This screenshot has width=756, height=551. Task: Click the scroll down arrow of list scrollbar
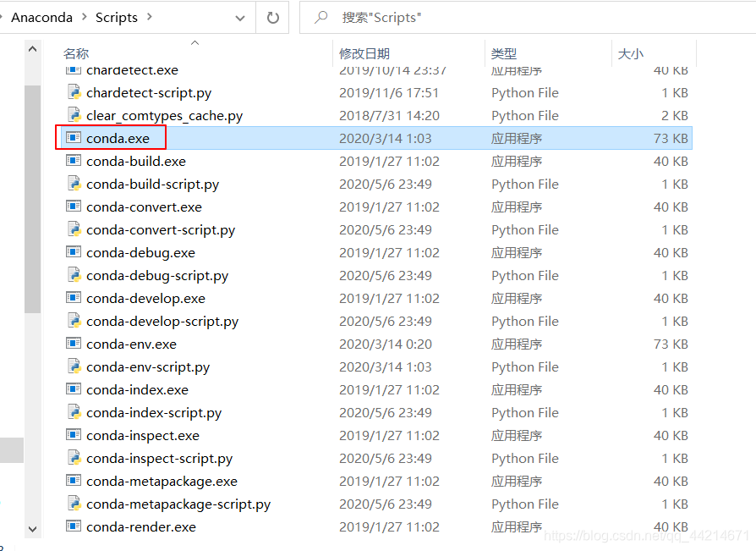click(32, 529)
